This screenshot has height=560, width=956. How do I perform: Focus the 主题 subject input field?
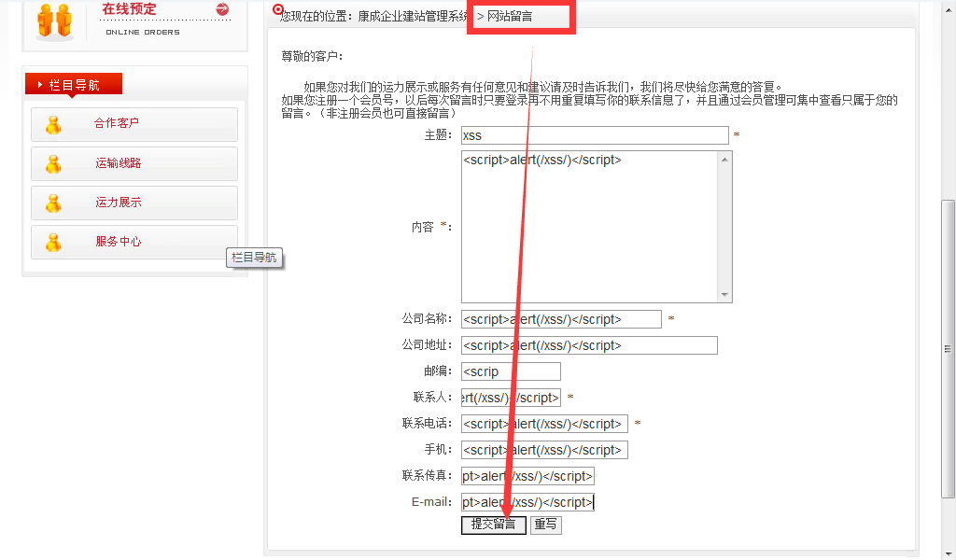tap(595, 135)
